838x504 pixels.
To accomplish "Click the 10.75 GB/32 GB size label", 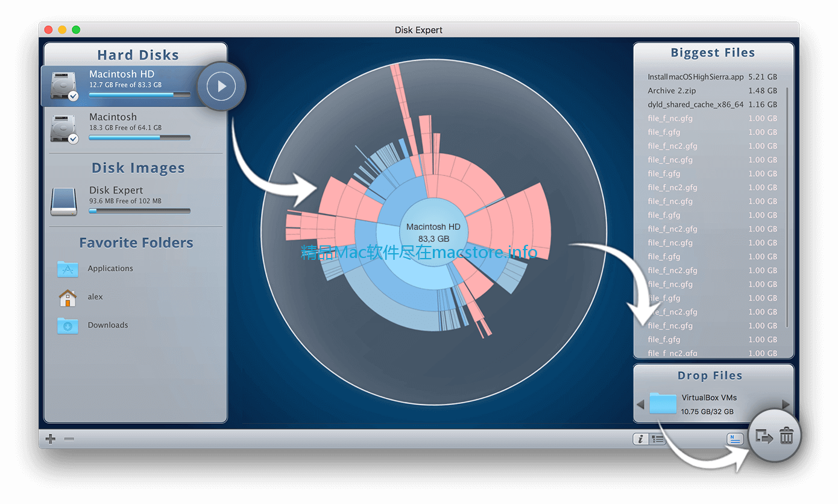I will (707, 412).
